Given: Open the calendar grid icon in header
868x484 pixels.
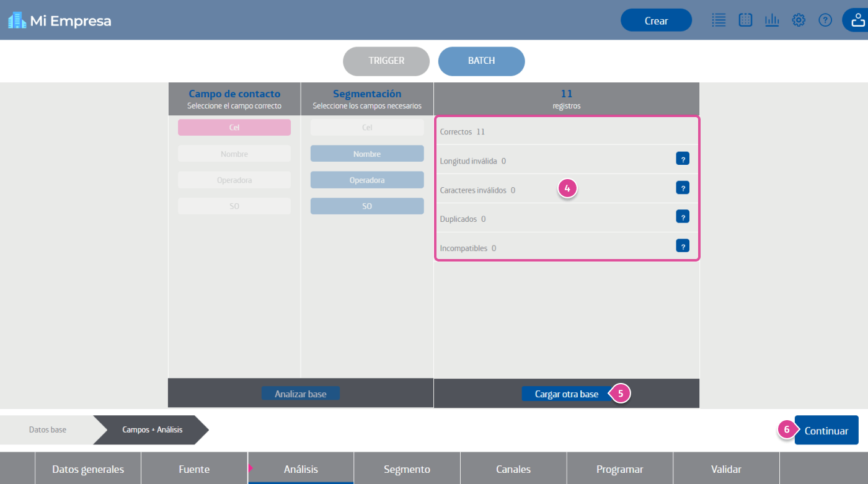Looking at the screenshot, I should [x=745, y=20].
